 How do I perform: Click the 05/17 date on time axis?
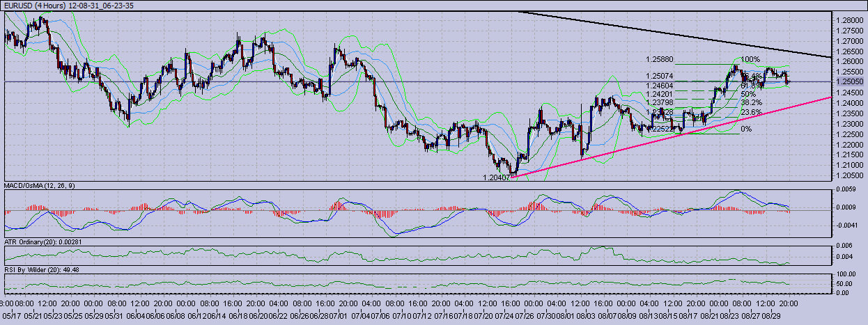[12, 317]
